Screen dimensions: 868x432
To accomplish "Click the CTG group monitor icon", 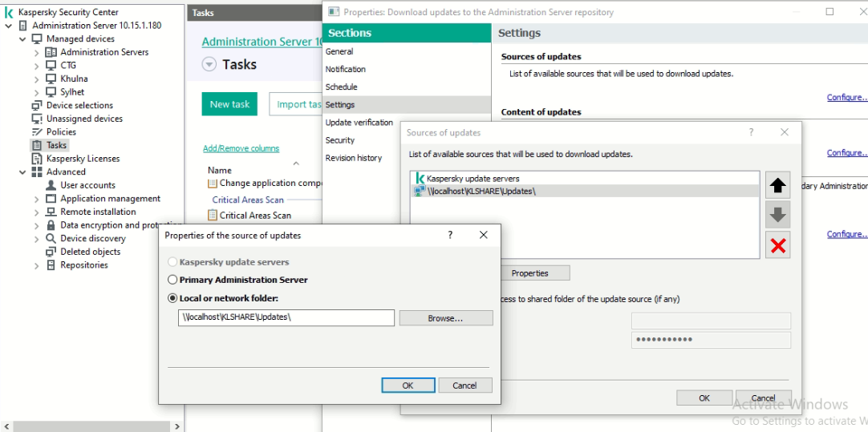I will click(x=51, y=65).
